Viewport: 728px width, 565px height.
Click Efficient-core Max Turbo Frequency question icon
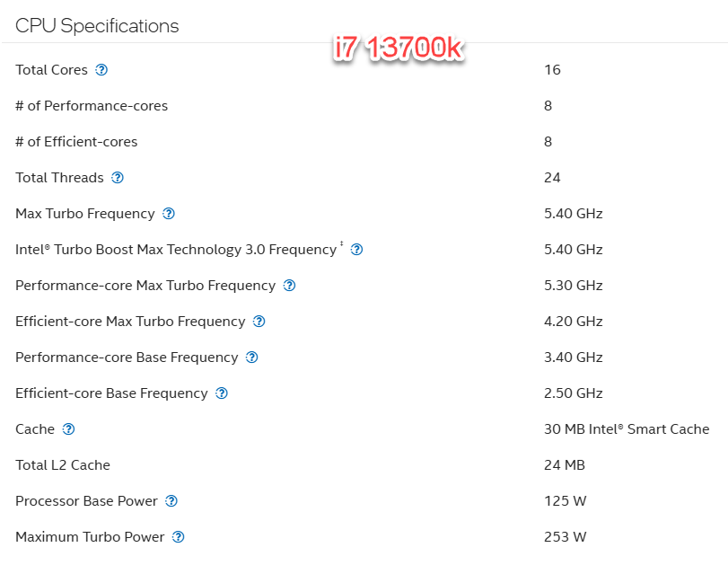click(259, 322)
